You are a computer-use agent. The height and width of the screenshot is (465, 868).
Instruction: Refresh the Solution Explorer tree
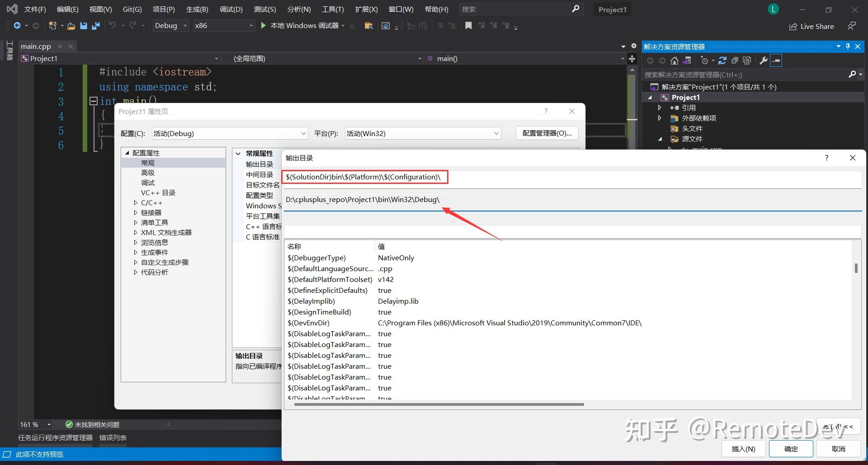coord(722,60)
